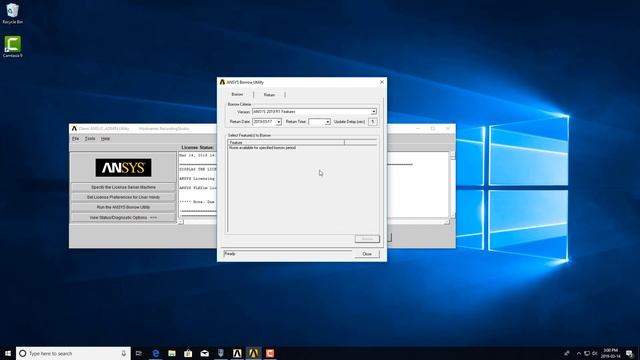The image size is (640, 360).
Task: Select the Camtasia 9 desktop icon
Action: point(13,47)
